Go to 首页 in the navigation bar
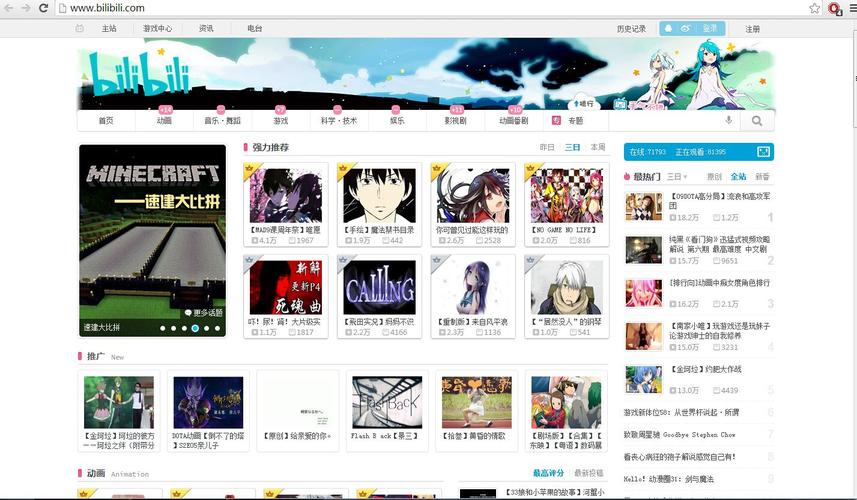The image size is (857, 500). pyautogui.click(x=106, y=121)
